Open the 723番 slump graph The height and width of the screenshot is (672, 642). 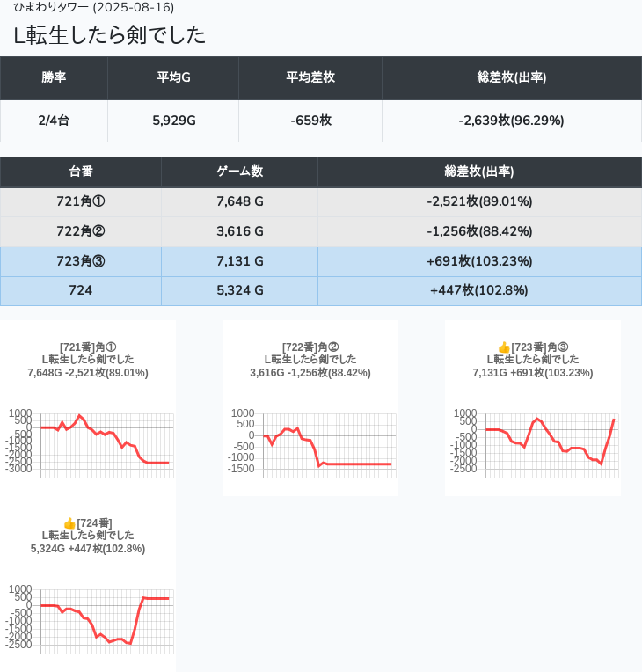(533, 440)
